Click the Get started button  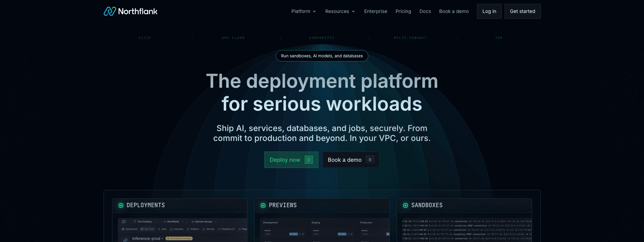click(x=522, y=11)
